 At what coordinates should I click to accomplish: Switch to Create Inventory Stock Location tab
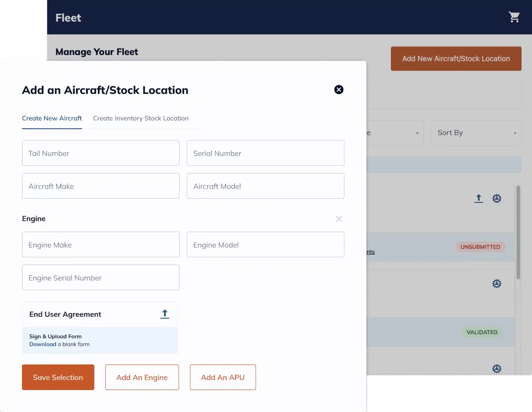[141, 118]
